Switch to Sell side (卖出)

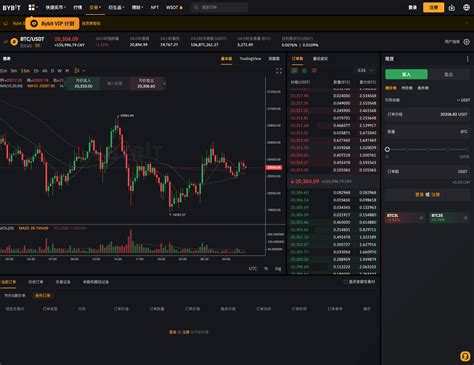click(x=449, y=74)
